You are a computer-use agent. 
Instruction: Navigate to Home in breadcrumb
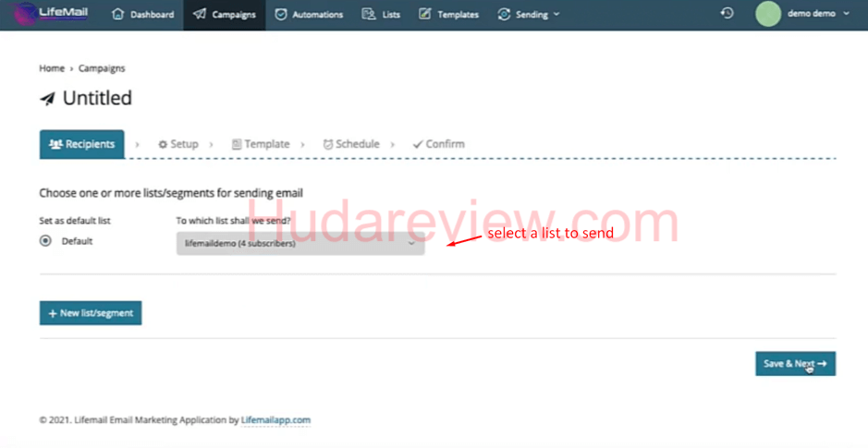52,68
